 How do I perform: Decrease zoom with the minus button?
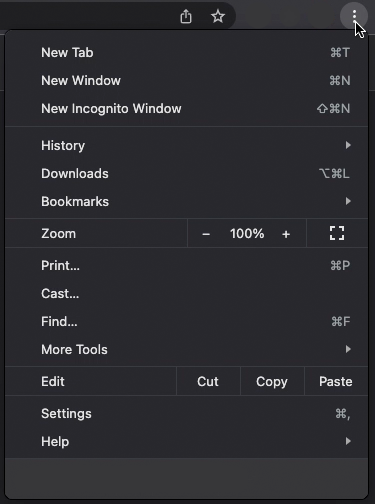click(206, 234)
